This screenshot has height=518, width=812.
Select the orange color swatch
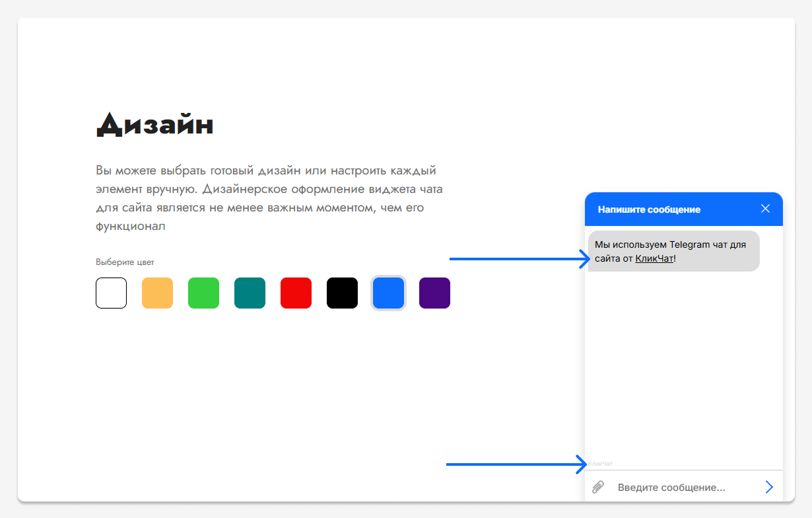pos(157,293)
